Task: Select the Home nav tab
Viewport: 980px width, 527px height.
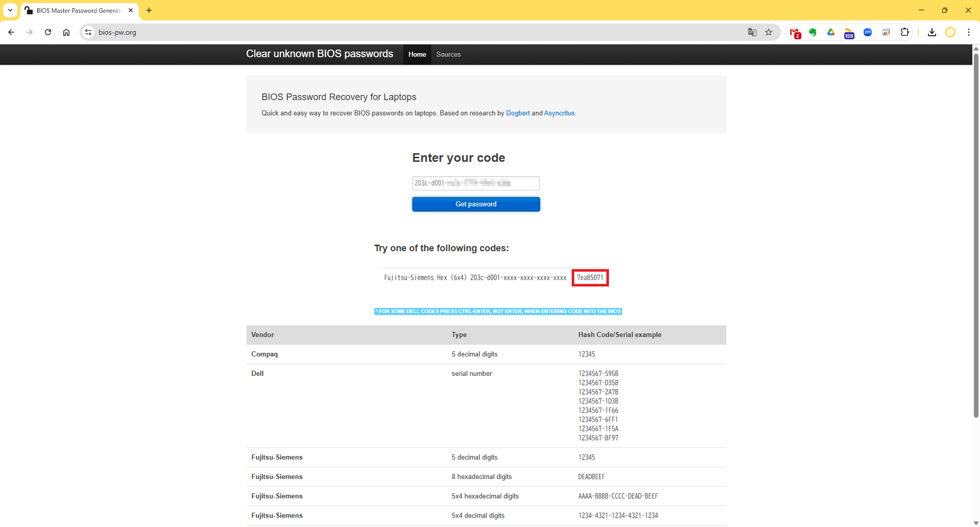Action: pyautogui.click(x=417, y=55)
